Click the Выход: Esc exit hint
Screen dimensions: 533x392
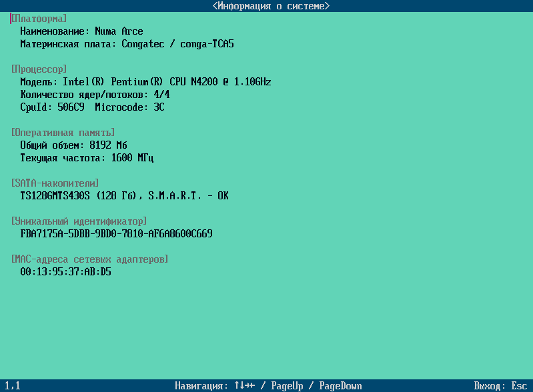coord(500,386)
